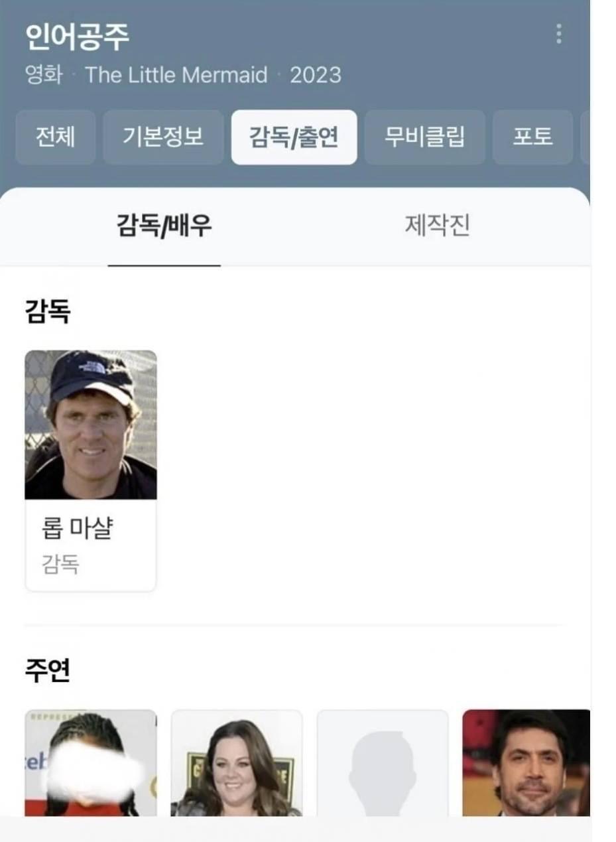The width and height of the screenshot is (616, 842).
Task: Select the 감독/배우 sub-tab
Action: point(164,226)
